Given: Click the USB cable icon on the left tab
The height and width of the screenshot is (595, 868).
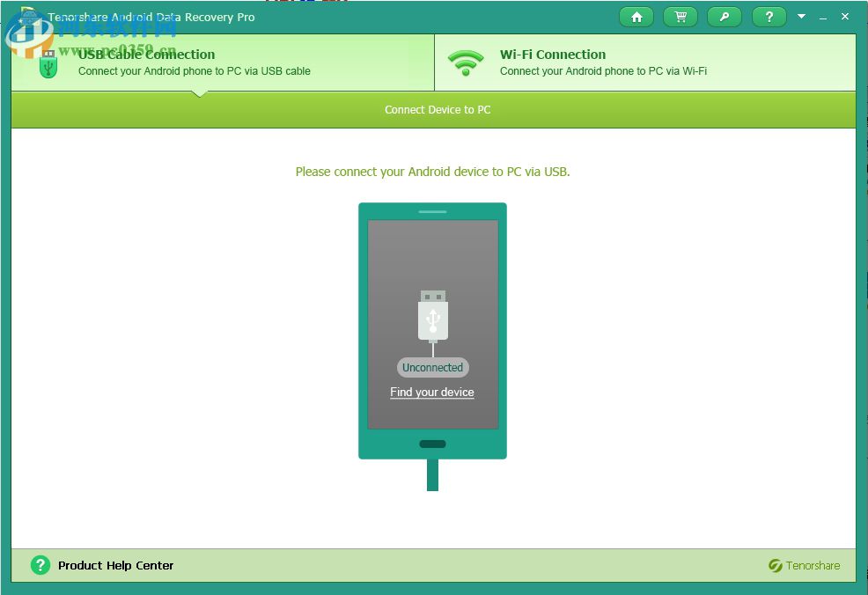Looking at the screenshot, I should tap(48, 62).
